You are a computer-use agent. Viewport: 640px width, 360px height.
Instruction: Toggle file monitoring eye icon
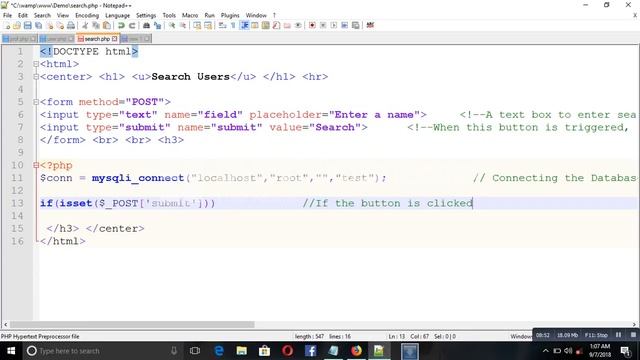point(298,25)
